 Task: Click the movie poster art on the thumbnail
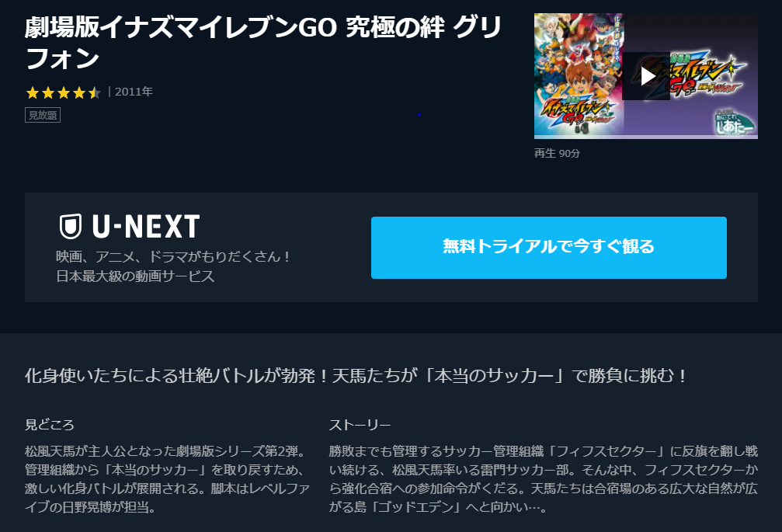[x=579, y=75]
